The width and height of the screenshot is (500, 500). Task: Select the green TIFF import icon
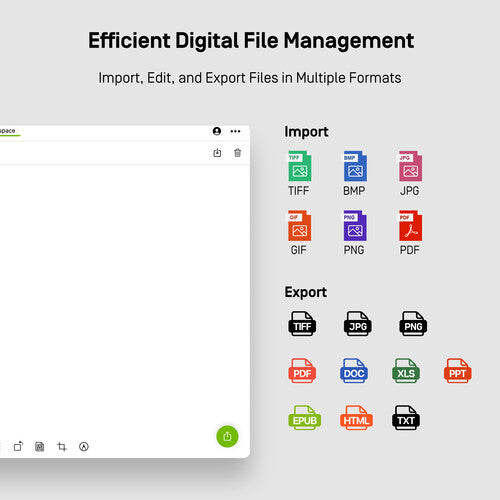(300, 166)
